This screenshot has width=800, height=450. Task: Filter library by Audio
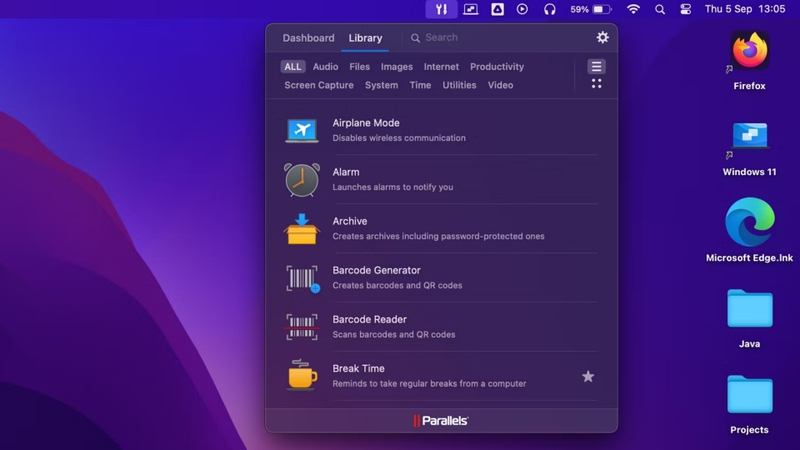(x=326, y=67)
